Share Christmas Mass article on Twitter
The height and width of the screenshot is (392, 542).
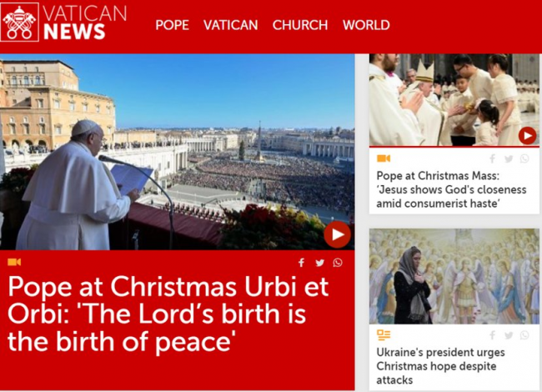[509, 158]
